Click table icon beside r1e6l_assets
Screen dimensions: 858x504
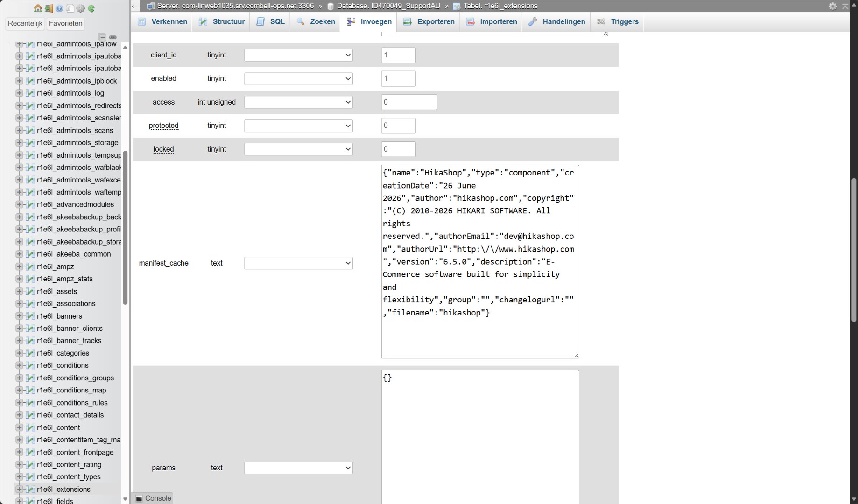(30, 291)
